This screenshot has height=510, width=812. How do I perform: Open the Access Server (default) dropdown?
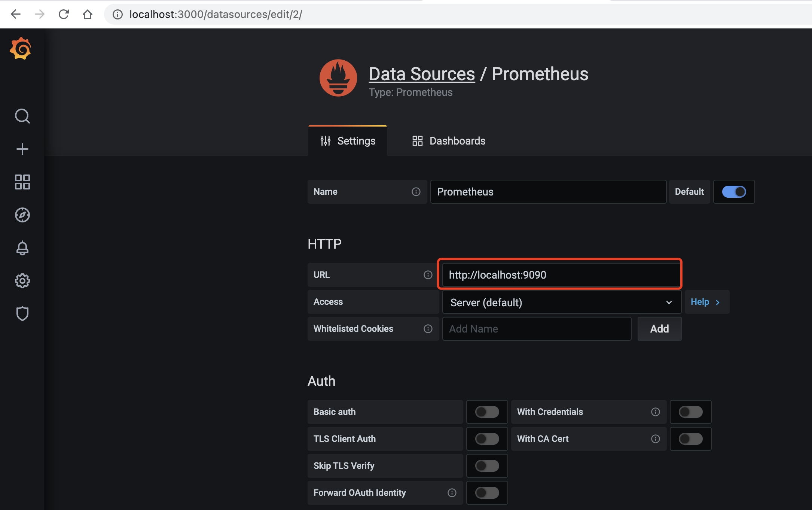561,303
